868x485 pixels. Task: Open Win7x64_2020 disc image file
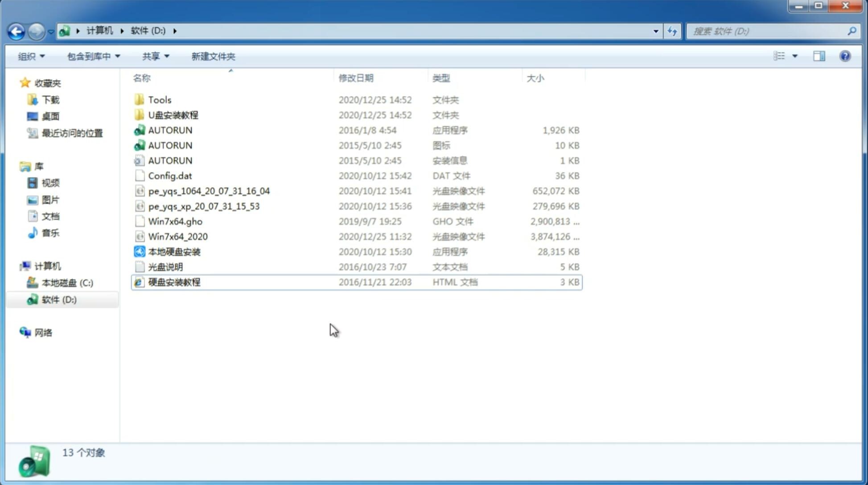coord(177,237)
